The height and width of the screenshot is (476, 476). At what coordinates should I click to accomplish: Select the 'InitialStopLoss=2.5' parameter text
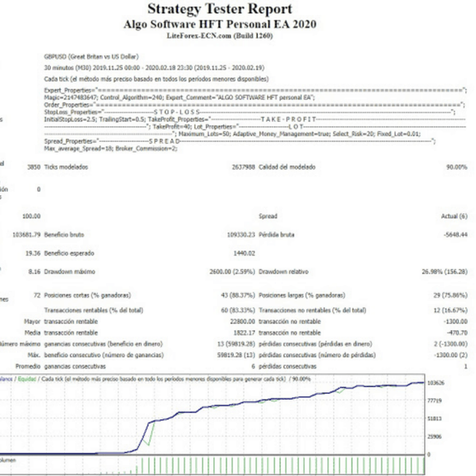[x=70, y=119]
